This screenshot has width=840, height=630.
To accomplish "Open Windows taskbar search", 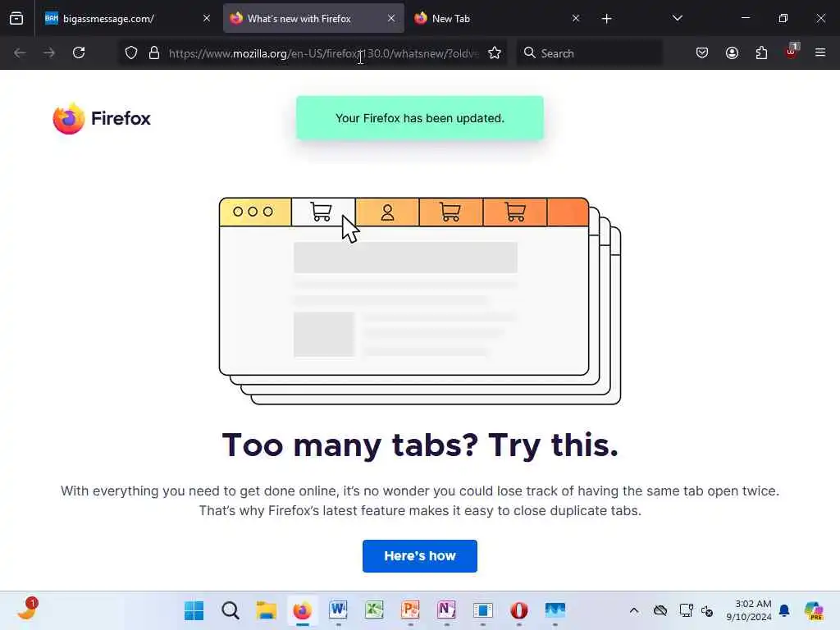I will (231, 610).
